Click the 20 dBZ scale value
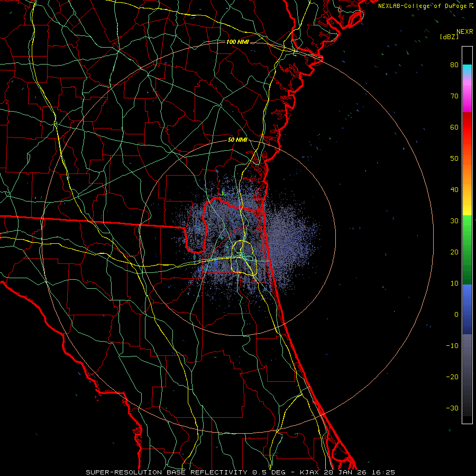The height and width of the screenshot is (476, 476). tap(454, 252)
